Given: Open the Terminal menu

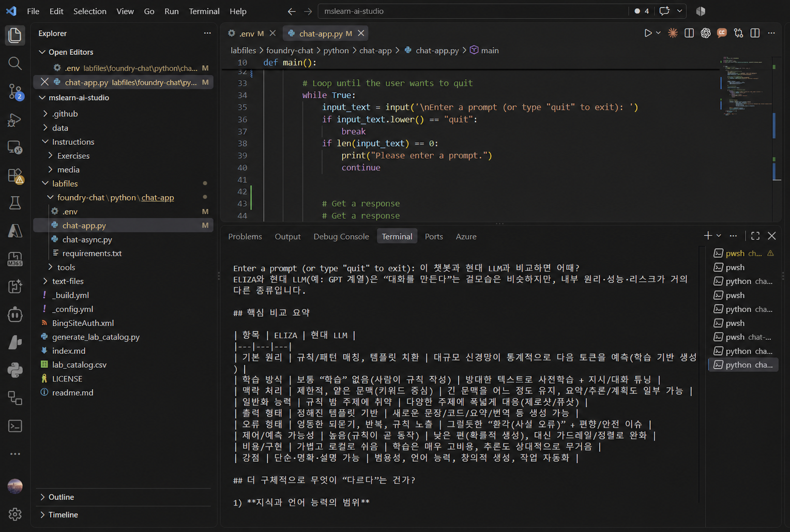Looking at the screenshot, I should (x=204, y=11).
